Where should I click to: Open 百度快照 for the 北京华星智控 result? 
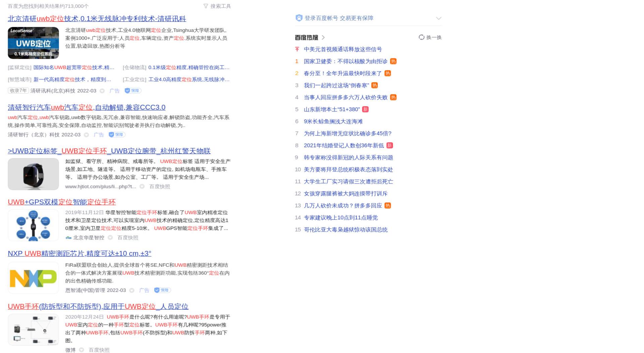128,238
